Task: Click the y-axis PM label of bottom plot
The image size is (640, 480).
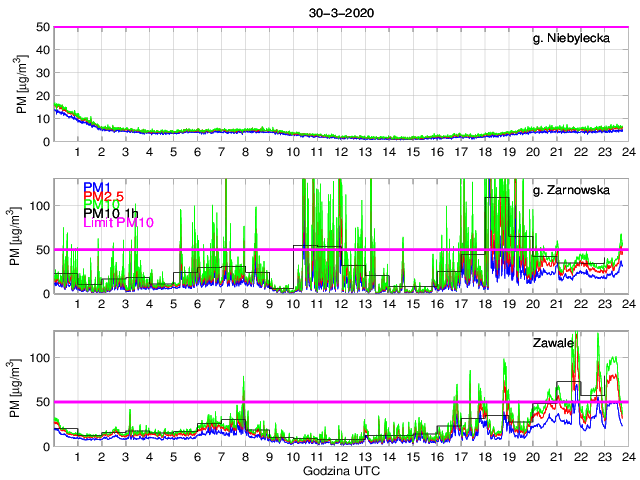Action: pyautogui.click(x=23, y=388)
